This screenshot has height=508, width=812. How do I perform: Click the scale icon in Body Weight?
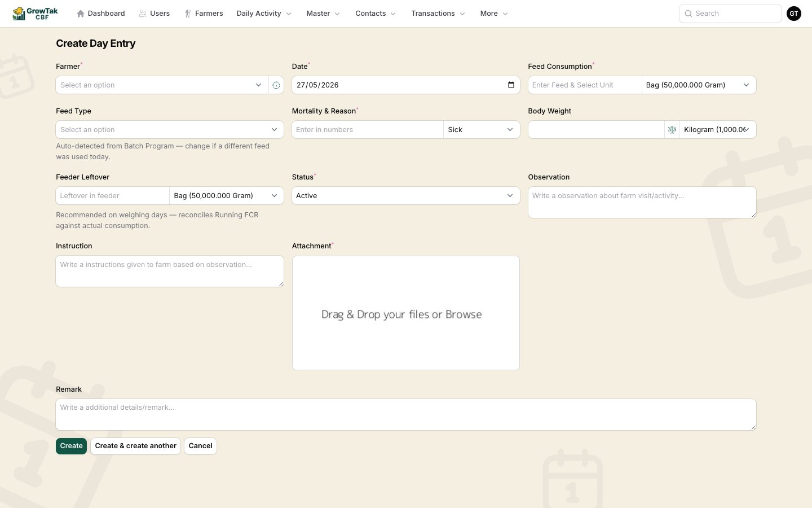point(672,130)
